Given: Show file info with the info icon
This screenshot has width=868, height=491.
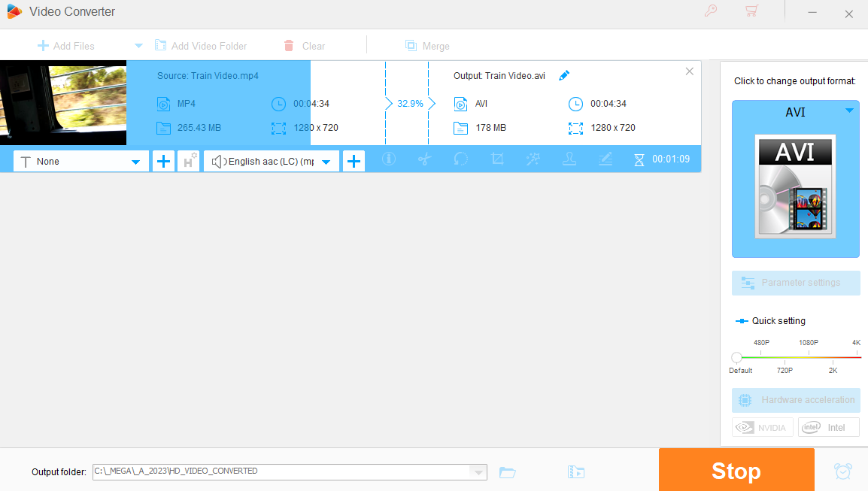Looking at the screenshot, I should (389, 159).
